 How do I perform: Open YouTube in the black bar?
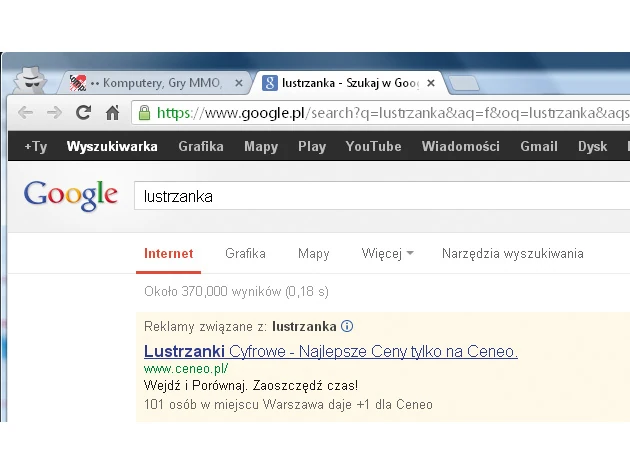pyautogui.click(x=373, y=146)
